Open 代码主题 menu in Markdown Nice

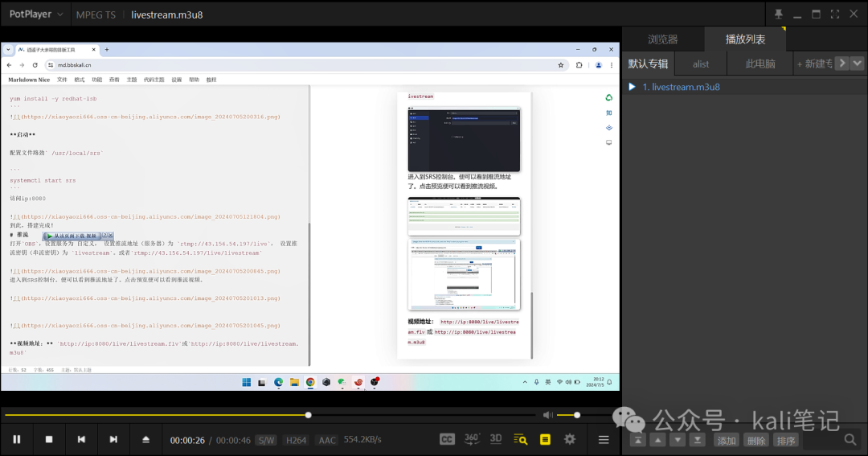tap(154, 80)
